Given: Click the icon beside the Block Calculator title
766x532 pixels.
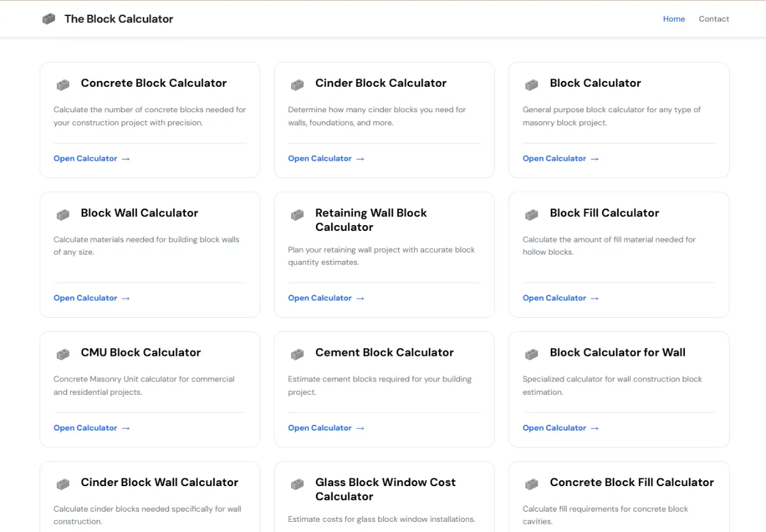Looking at the screenshot, I should 532,85.
